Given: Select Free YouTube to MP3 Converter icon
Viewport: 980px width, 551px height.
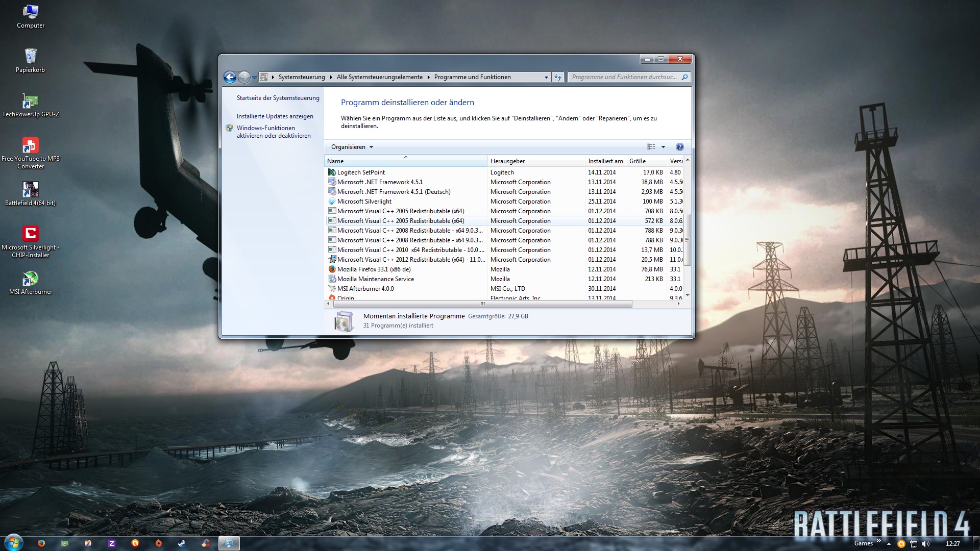Looking at the screenshot, I should click(x=31, y=153).
